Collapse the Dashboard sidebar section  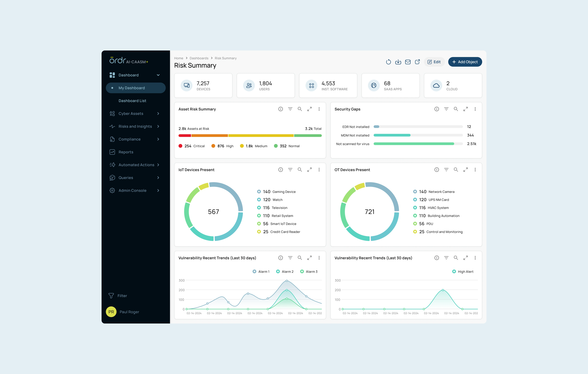[x=158, y=75]
